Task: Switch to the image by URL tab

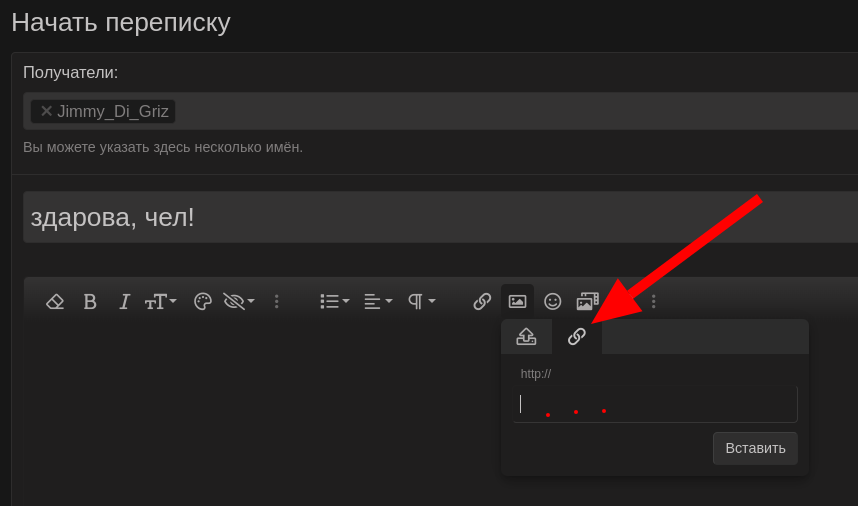Action: (x=577, y=337)
